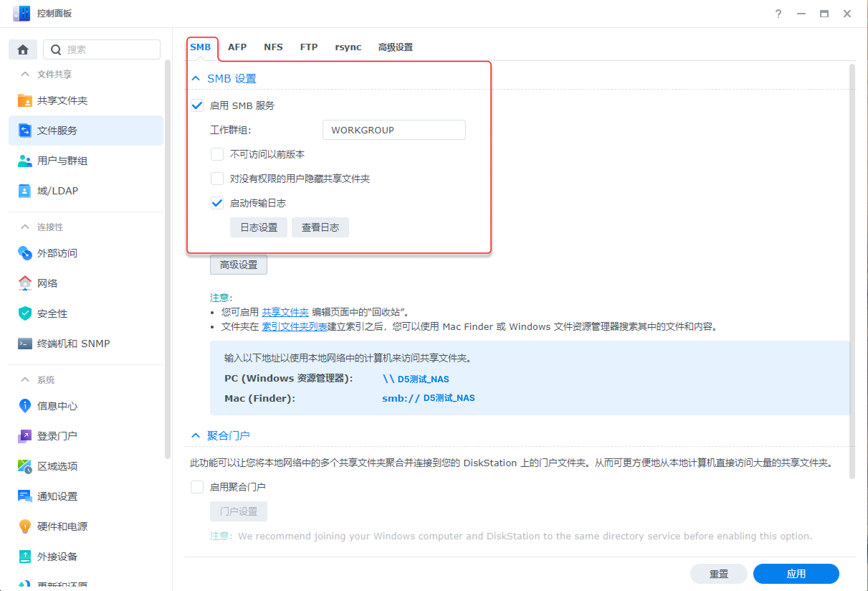Follow the 共享文件夹 link in notes

coord(285,312)
